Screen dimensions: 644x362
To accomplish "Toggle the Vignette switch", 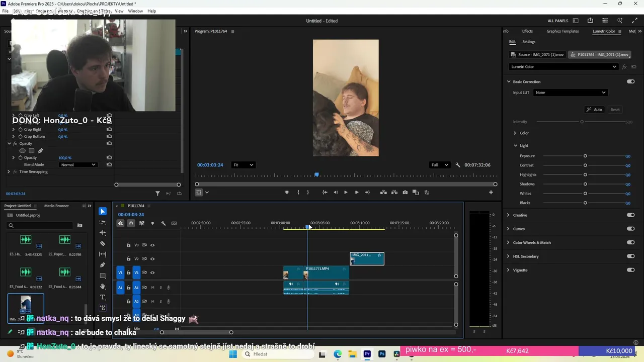I will click(x=630, y=270).
